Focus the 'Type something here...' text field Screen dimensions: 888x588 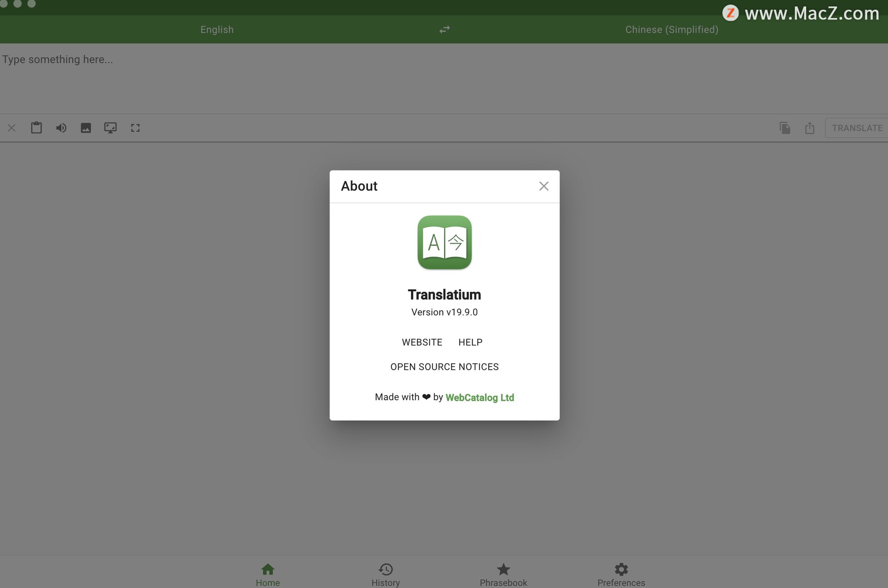pos(444,79)
